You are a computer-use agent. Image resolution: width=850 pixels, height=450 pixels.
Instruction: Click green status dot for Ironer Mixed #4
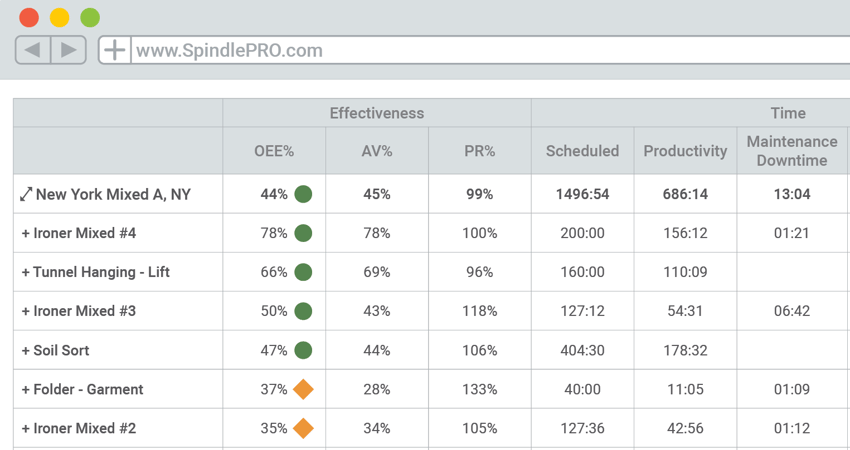pyautogui.click(x=303, y=233)
